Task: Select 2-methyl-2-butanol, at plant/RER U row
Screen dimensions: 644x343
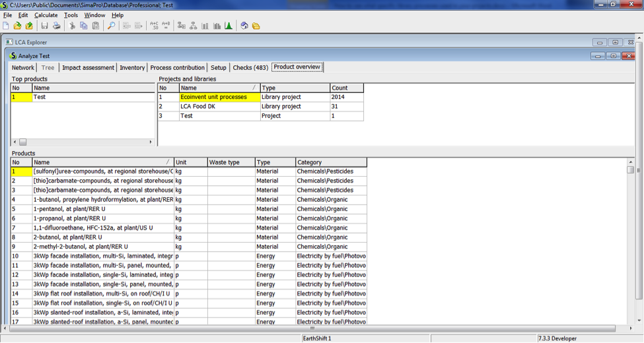Action: [188, 247]
